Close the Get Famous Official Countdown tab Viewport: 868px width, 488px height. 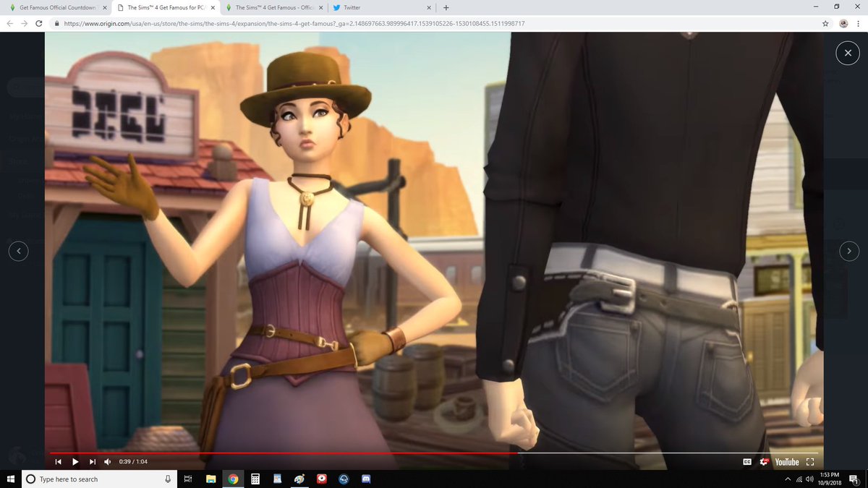point(104,7)
